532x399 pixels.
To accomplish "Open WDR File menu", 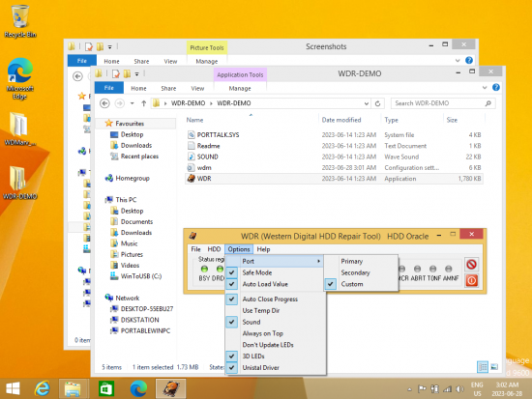I will click(195, 249).
